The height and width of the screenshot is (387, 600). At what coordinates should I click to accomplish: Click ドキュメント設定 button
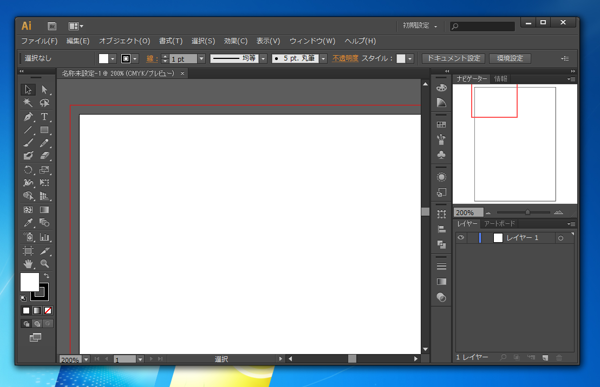(x=453, y=58)
